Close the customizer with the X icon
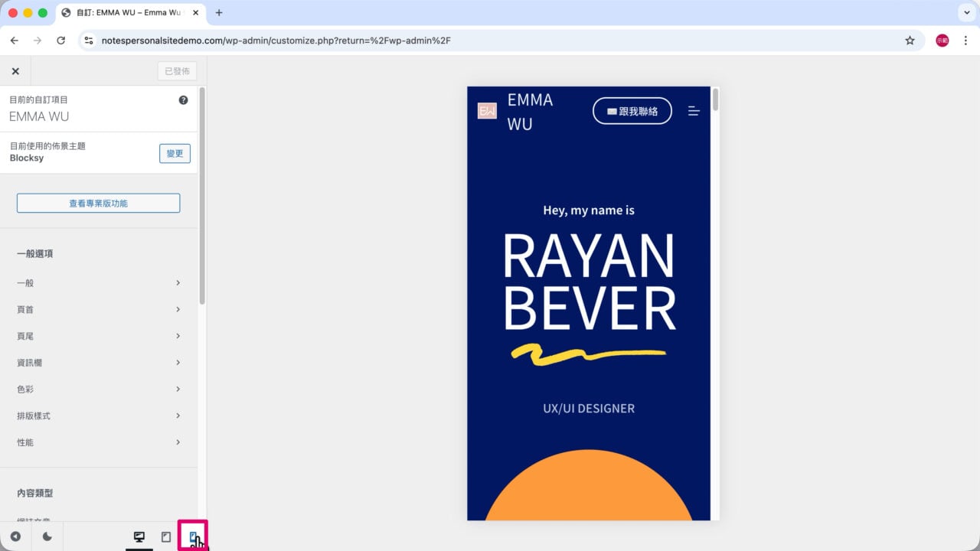The height and width of the screenshot is (551, 980). 15,71
